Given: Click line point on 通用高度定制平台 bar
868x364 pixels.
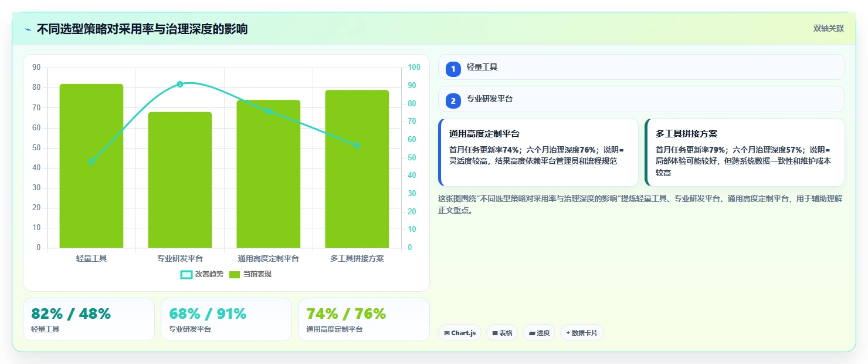Looking at the screenshot, I should (269, 111).
